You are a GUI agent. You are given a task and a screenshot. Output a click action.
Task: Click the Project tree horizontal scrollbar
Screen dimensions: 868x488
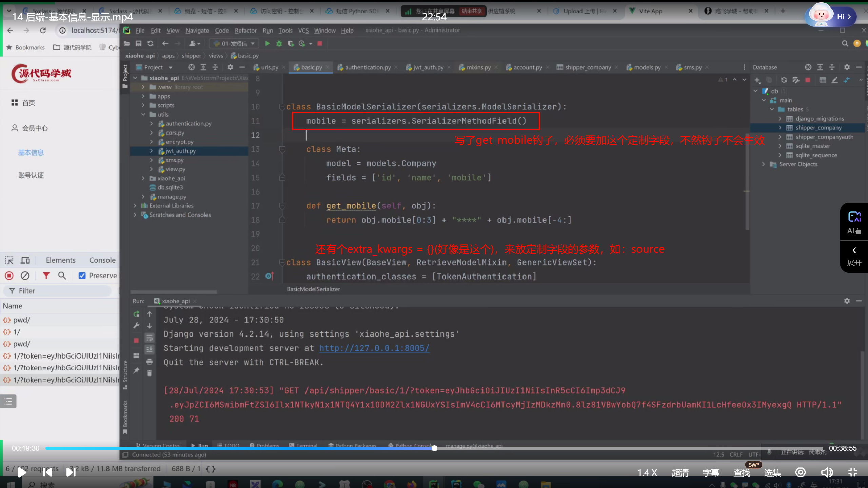tap(174, 292)
